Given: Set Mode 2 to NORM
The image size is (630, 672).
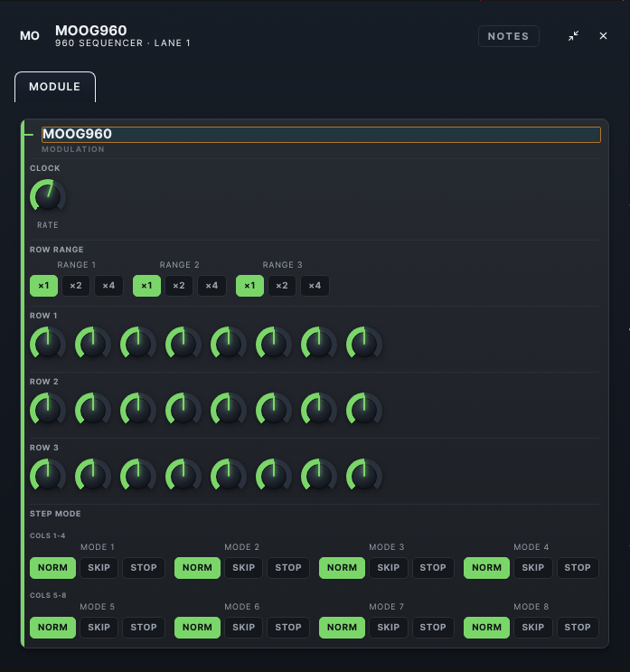Looking at the screenshot, I should [197, 568].
